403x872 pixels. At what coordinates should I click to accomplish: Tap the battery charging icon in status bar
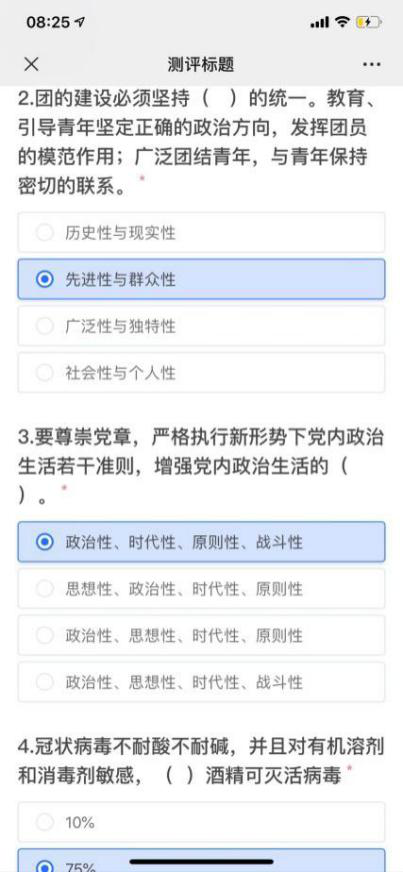tap(369, 22)
